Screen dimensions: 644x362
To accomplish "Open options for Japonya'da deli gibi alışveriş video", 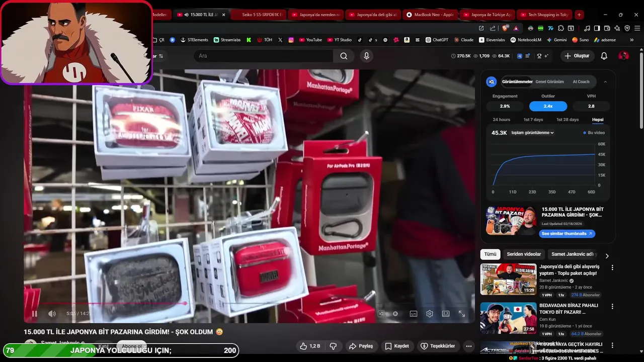I will (x=612, y=267).
